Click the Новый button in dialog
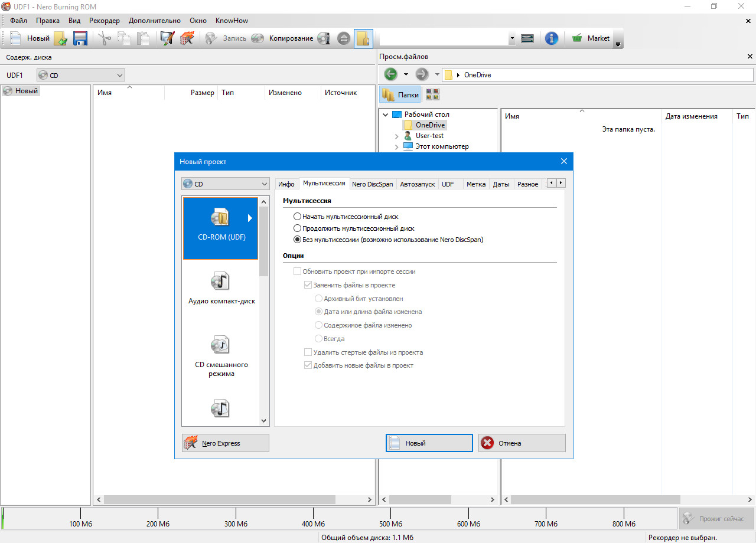 click(429, 443)
